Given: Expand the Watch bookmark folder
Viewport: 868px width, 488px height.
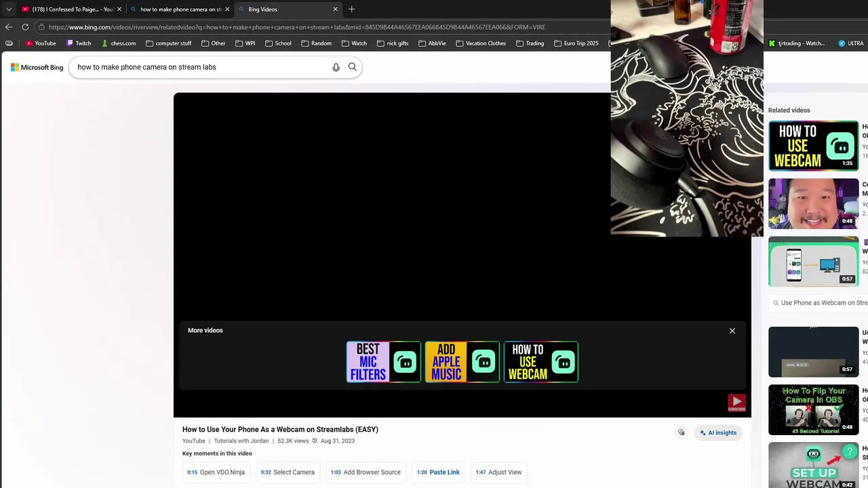Looking at the screenshot, I should pyautogui.click(x=354, y=43).
